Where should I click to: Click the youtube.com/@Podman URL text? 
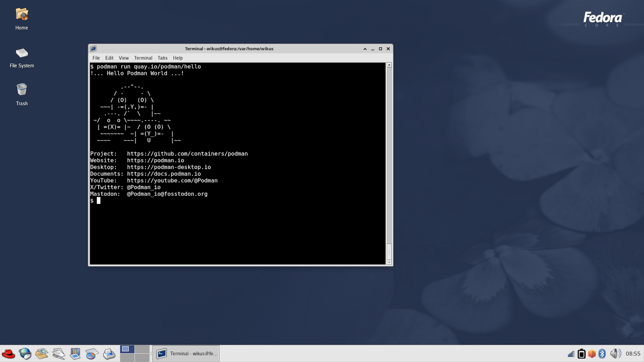[172, 181]
